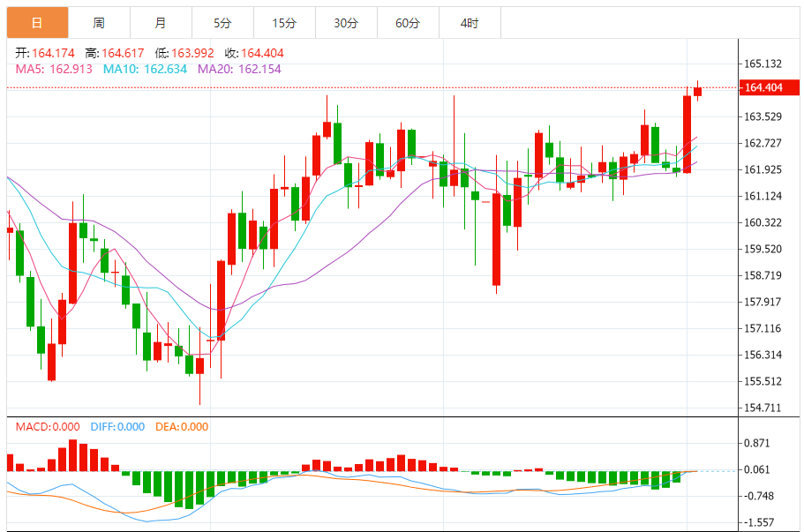
Task: Click the 165.132 price axis label
Action: coord(763,64)
